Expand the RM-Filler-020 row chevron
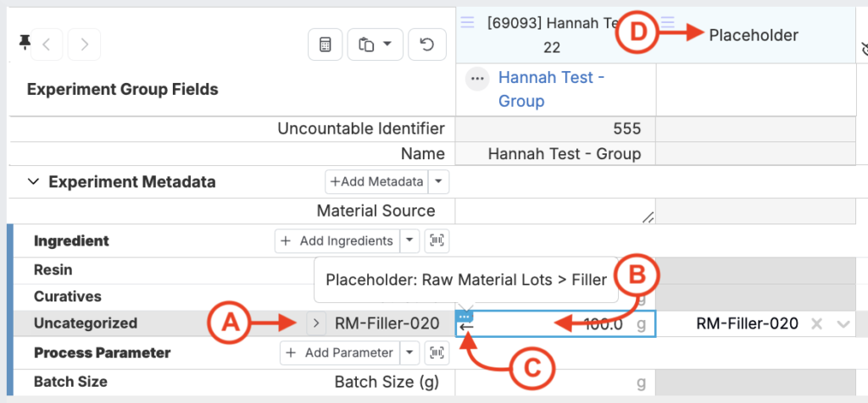The image size is (868, 403). pos(316,323)
